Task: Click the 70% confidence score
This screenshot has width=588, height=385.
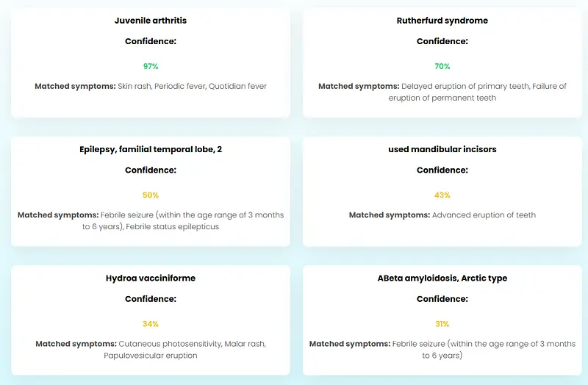Action: (442, 66)
